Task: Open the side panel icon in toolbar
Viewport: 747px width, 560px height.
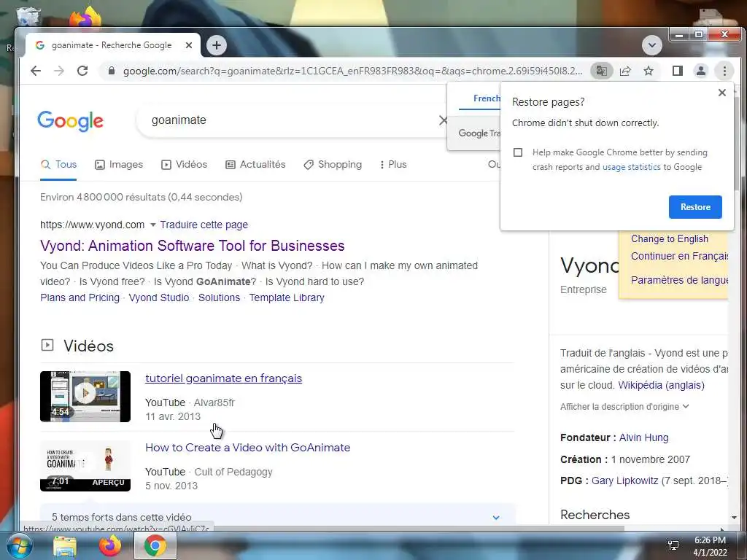Action: [x=678, y=71]
